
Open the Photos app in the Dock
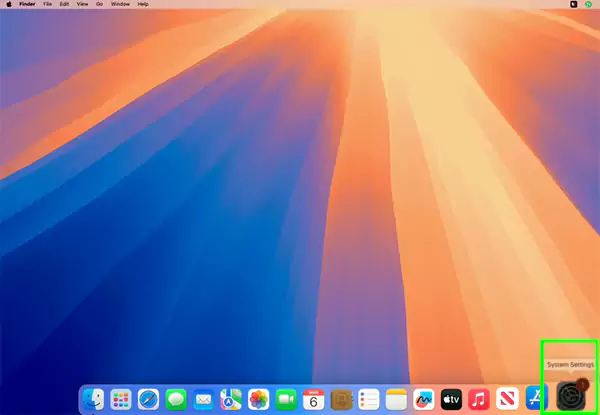click(x=259, y=399)
